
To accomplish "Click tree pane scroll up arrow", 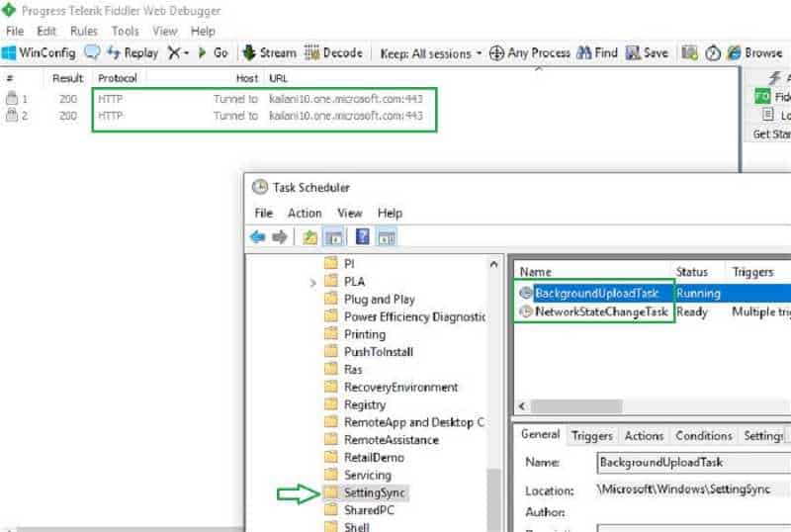I will [x=493, y=264].
